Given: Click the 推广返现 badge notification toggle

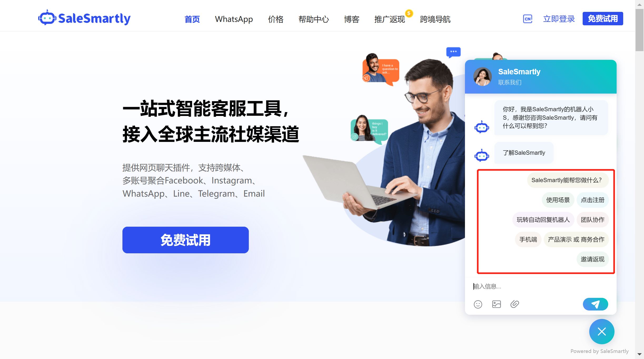Looking at the screenshot, I should (407, 13).
